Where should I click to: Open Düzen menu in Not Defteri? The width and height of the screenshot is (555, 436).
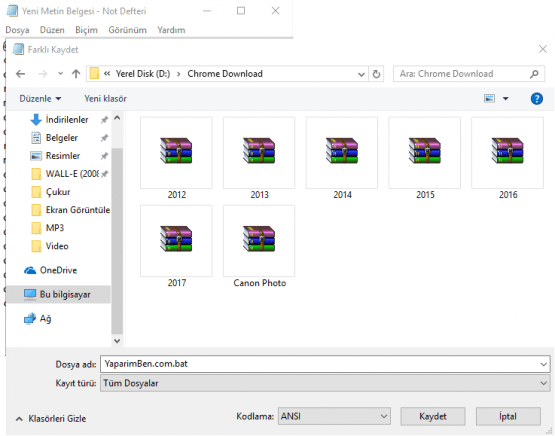pyautogui.click(x=52, y=30)
